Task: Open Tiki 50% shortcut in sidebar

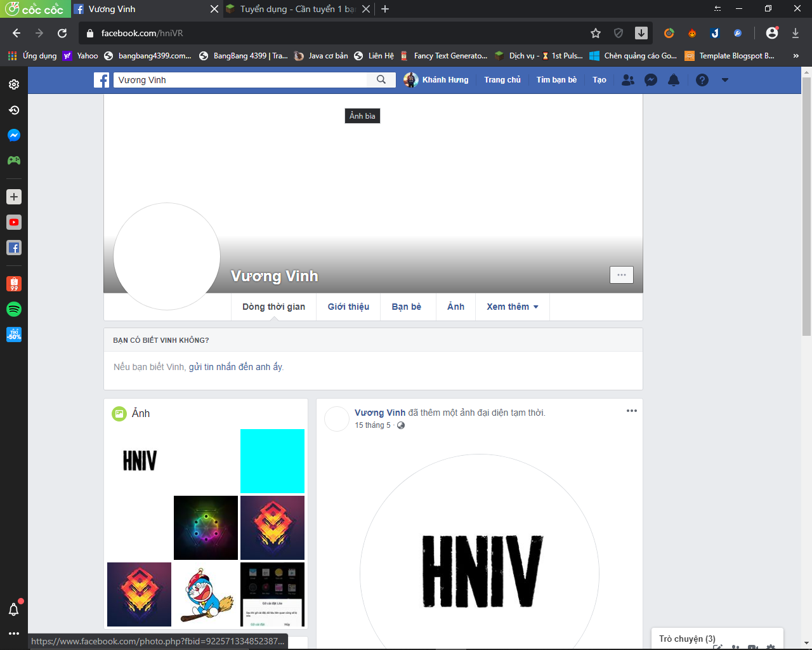Action: [x=14, y=335]
